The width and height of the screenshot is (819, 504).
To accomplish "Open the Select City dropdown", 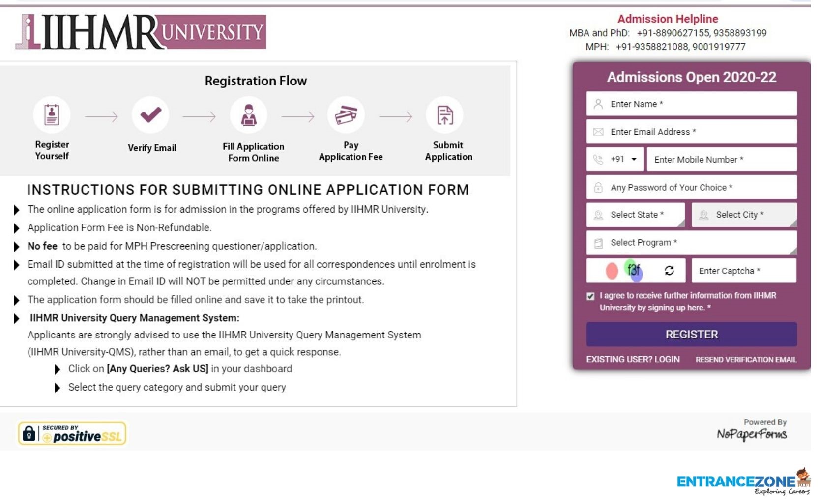I will pyautogui.click(x=744, y=215).
